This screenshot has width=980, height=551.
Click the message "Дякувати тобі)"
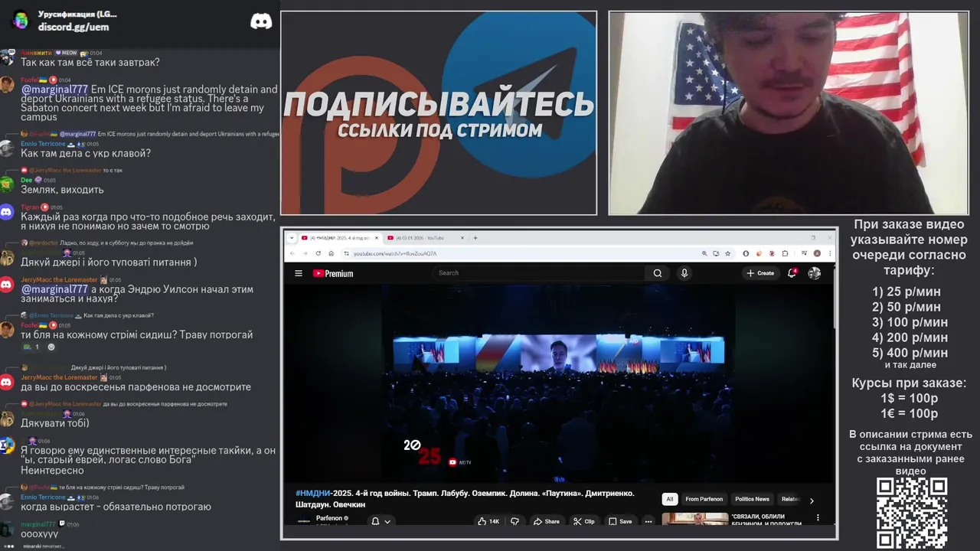coord(55,423)
